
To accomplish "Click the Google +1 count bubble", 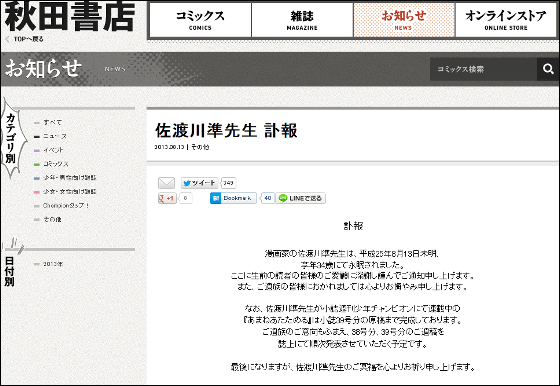I will click(185, 198).
